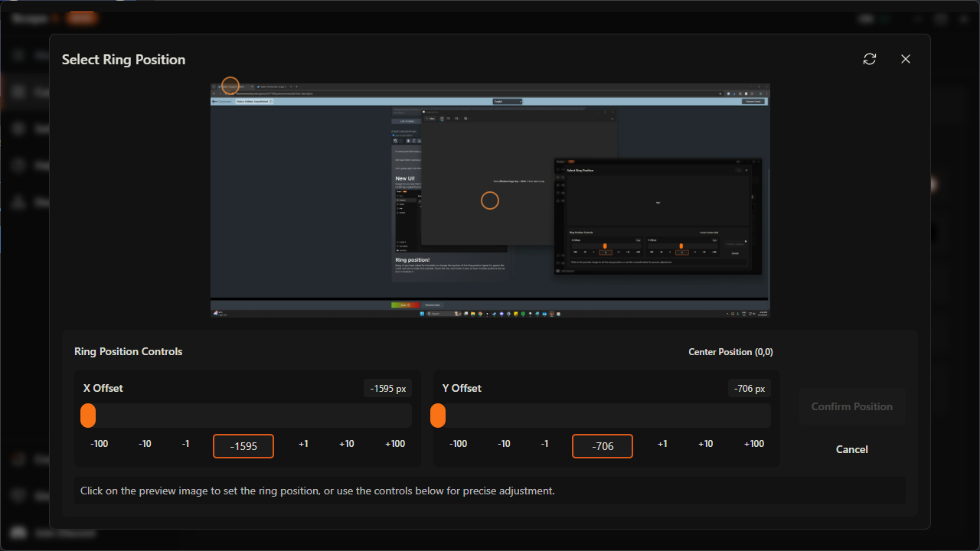Focus the X Offset field showing -1595
The image size is (980, 551).
243,446
